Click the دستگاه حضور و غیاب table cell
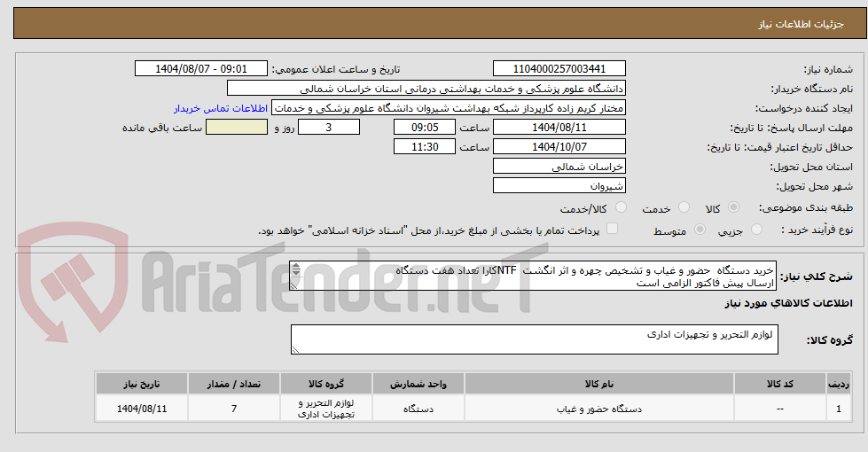This screenshot has width=868, height=452. click(x=599, y=409)
